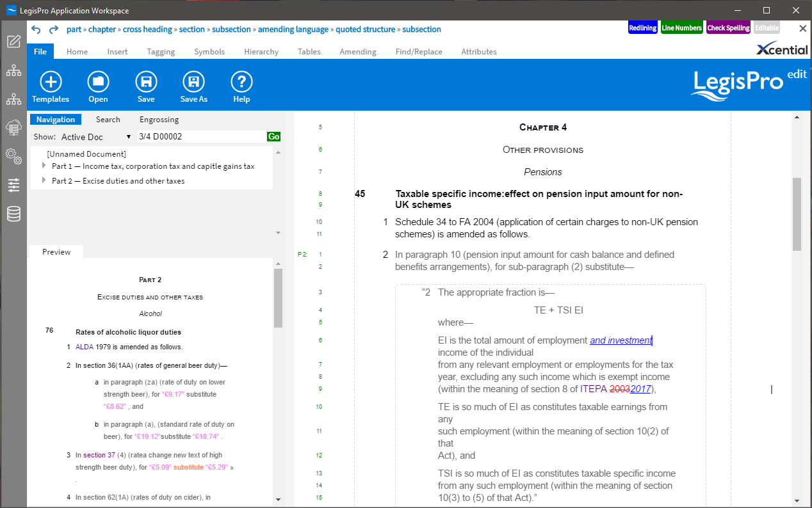Viewport: 812px width, 508px height.
Task: Switch to the Search panel tab
Action: [108, 120]
